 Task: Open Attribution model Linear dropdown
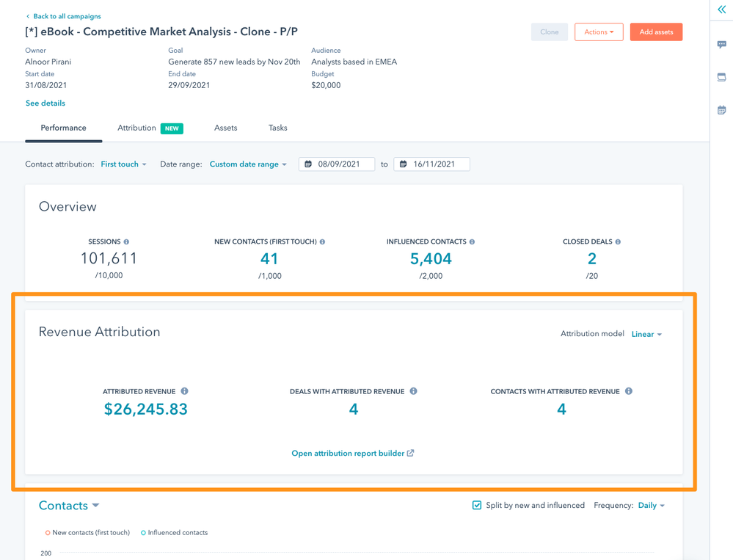tap(646, 334)
